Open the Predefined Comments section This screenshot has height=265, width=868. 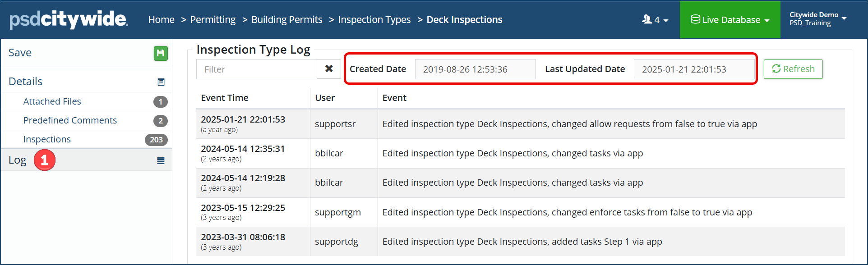coord(70,120)
